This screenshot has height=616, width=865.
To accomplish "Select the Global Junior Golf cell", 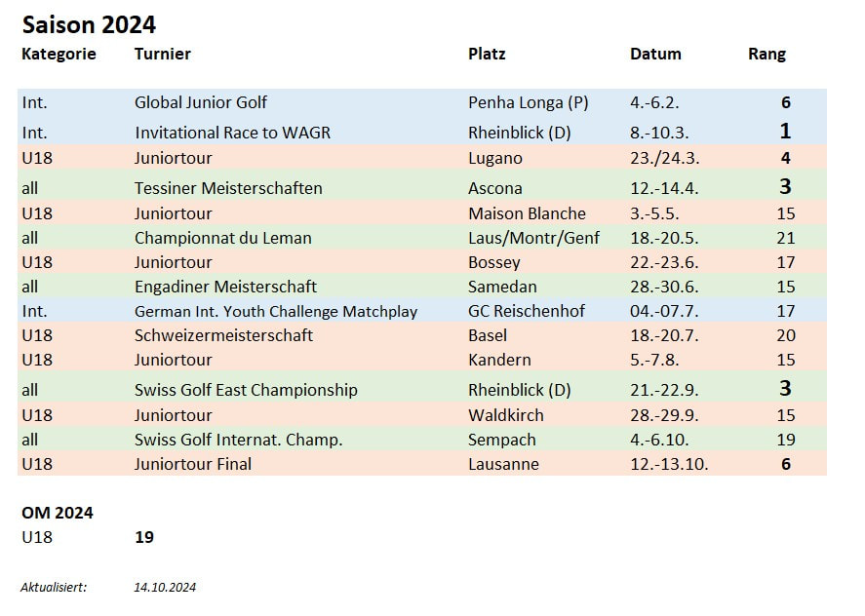I will (x=200, y=102).
